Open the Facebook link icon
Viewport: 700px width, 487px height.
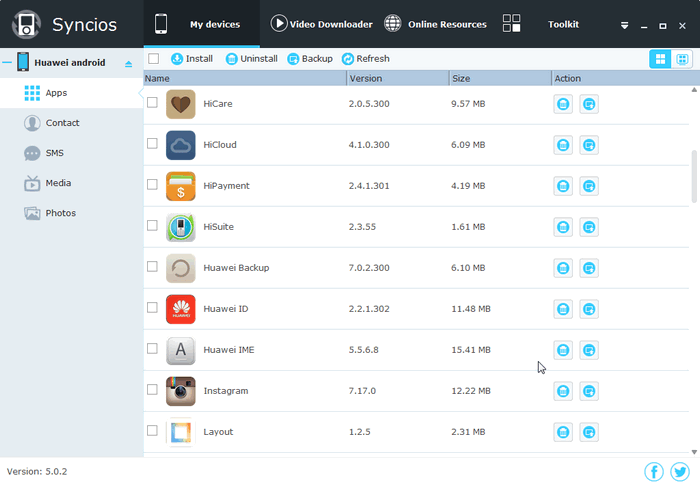(654, 471)
